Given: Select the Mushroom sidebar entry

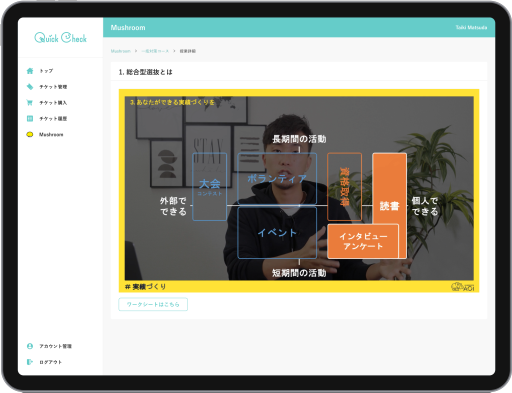Looking at the screenshot, I should pos(51,134).
